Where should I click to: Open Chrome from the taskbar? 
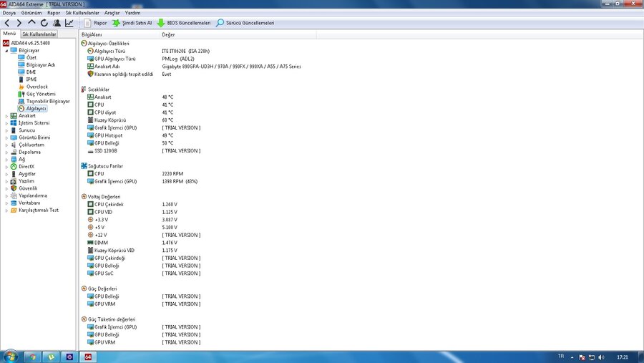pos(32,357)
